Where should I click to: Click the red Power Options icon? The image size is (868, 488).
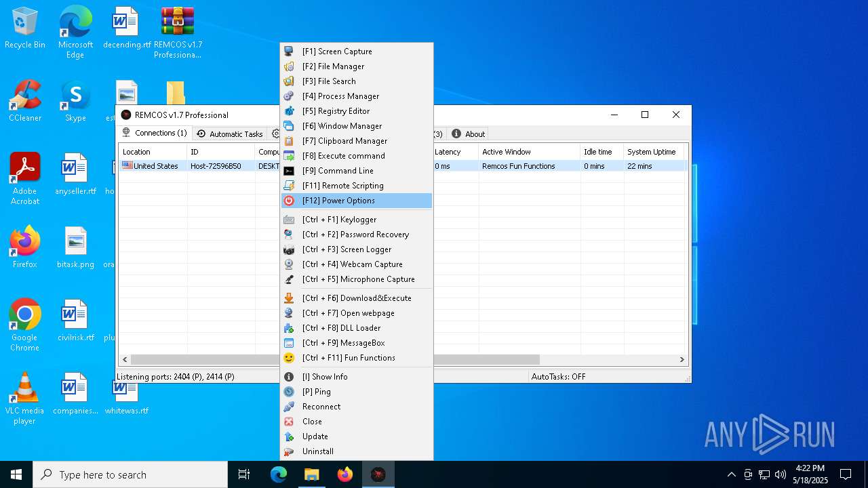coord(289,201)
